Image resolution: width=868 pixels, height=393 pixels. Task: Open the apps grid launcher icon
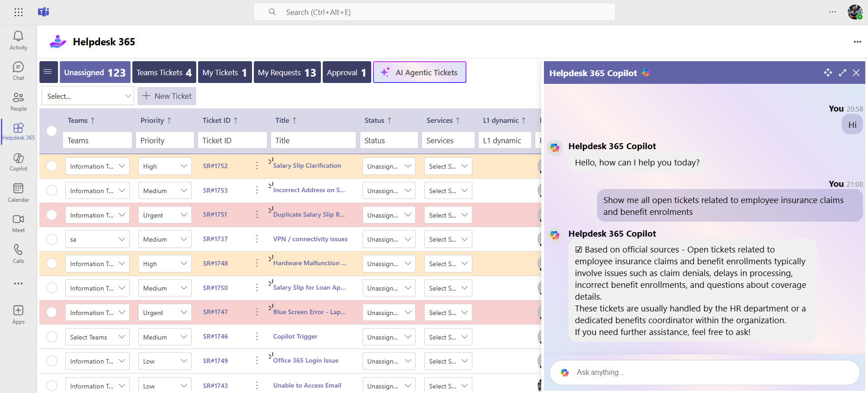point(18,12)
